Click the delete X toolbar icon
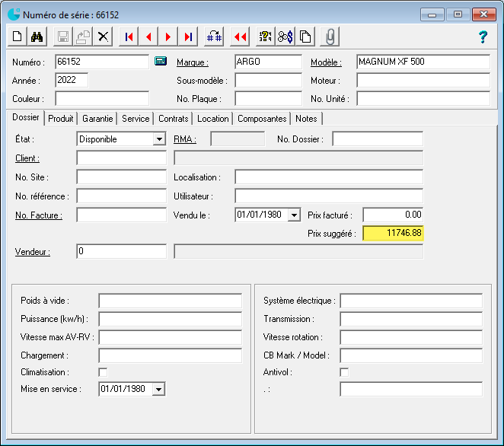This screenshot has height=446, width=504. click(103, 37)
